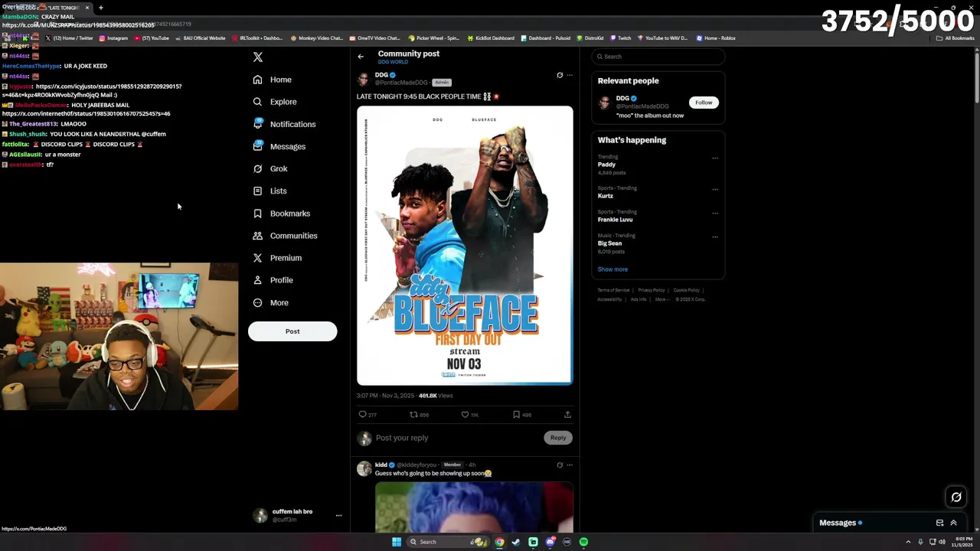Image resolution: width=980 pixels, height=551 pixels.
Task: Open three-dot menu on DDG's post
Action: tap(570, 75)
